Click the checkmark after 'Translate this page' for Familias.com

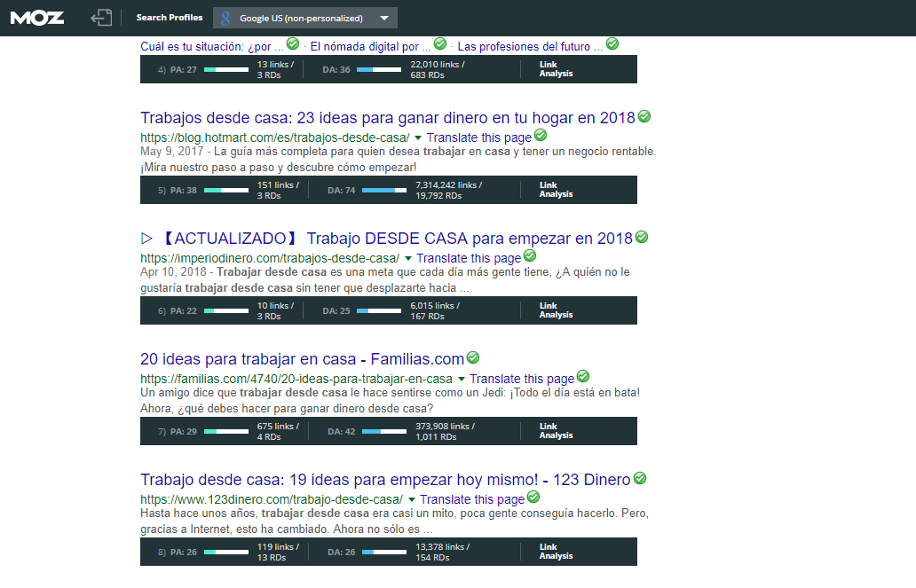[x=584, y=378]
